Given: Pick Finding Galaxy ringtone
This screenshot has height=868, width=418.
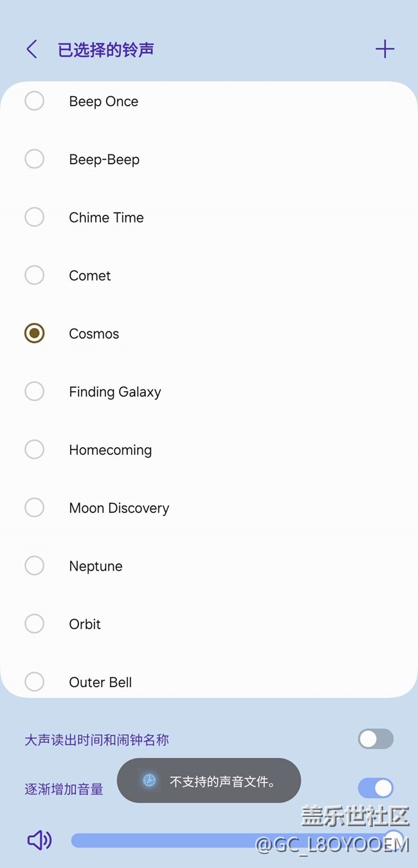Looking at the screenshot, I should click(x=34, y=391).
